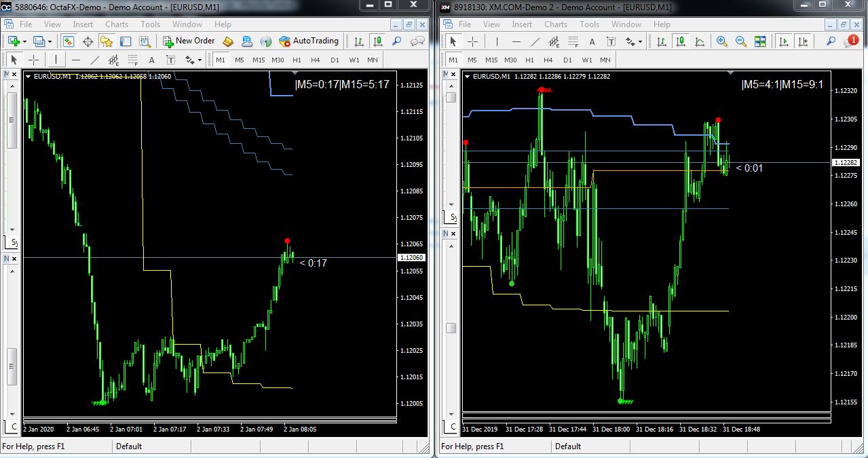Toggle Navigator panel in OctaFX window
868x458 pixels.
coord(107,41)
